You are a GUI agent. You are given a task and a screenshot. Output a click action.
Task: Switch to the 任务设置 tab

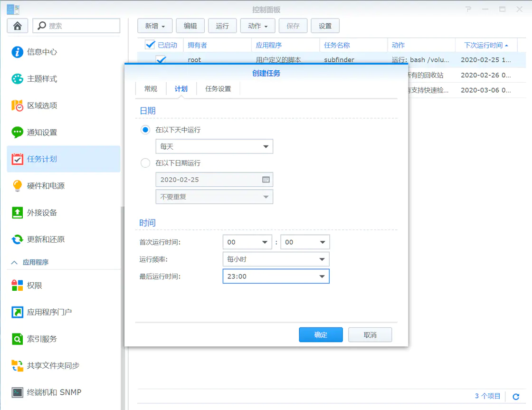point(218,88)
